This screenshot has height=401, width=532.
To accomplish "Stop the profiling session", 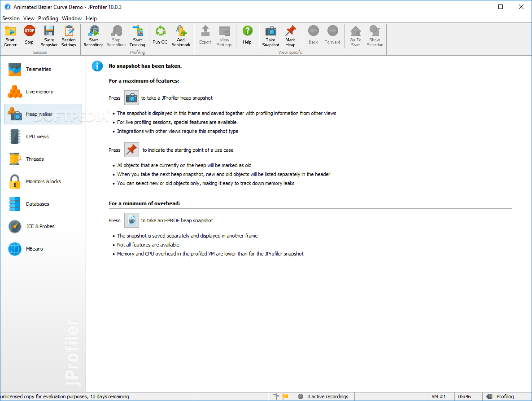I will [x=29, y=36].
